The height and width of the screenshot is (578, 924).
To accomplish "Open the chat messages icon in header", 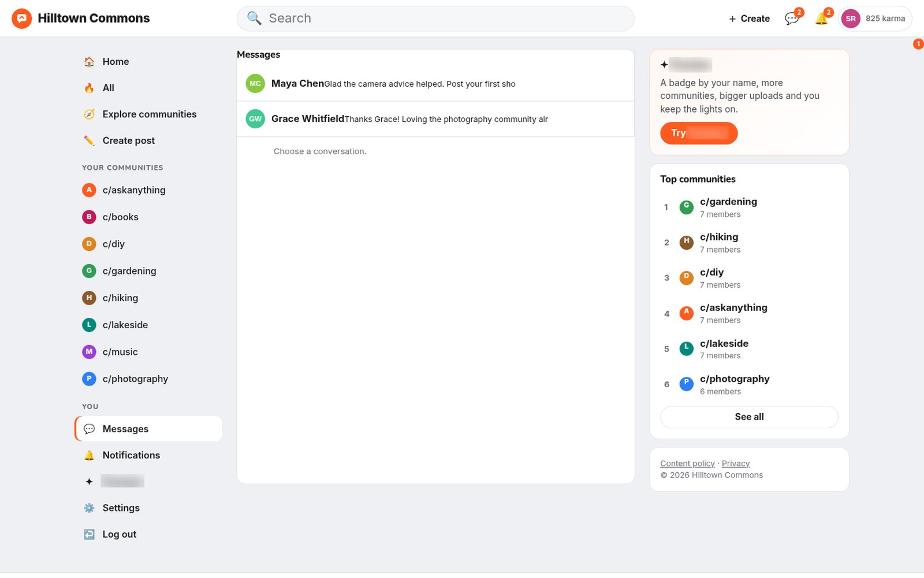I will 792,18.
